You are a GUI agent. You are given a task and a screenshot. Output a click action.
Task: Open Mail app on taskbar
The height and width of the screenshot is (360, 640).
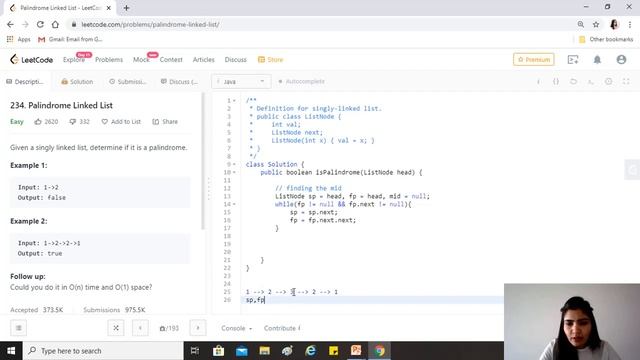(242, 351)
